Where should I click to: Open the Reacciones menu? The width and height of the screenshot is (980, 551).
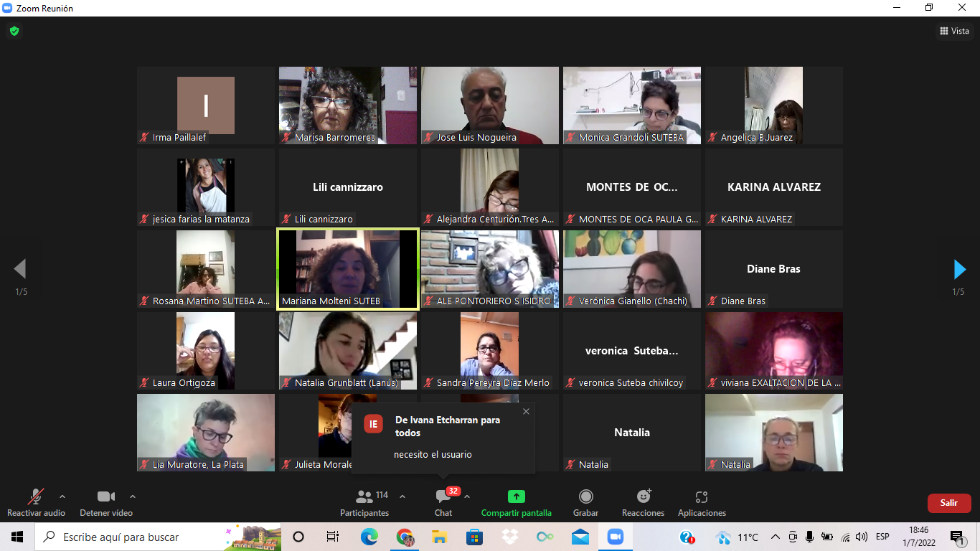coord(643,501)
